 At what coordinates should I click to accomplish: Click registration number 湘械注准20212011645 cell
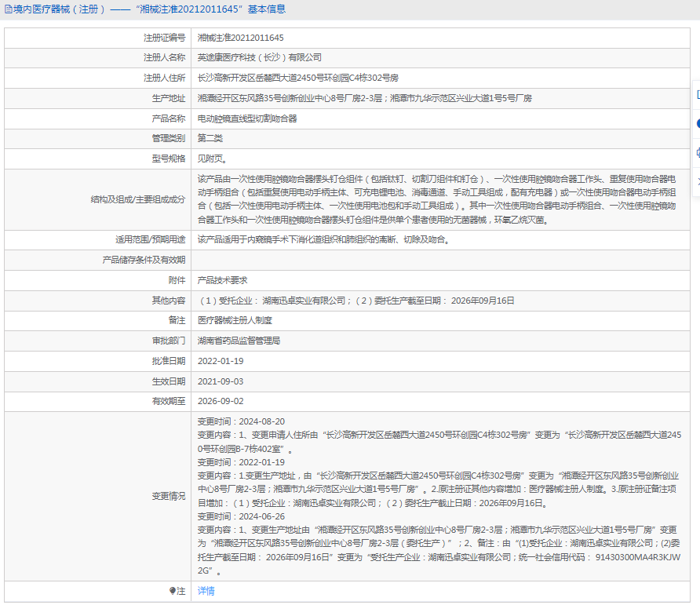coord(440,38)
